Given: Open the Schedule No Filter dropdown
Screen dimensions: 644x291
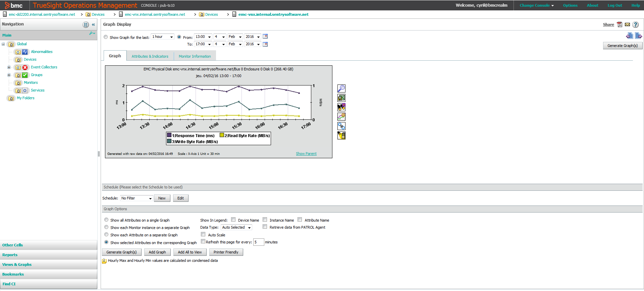Looking at the screenshot, I should point(137,198).
